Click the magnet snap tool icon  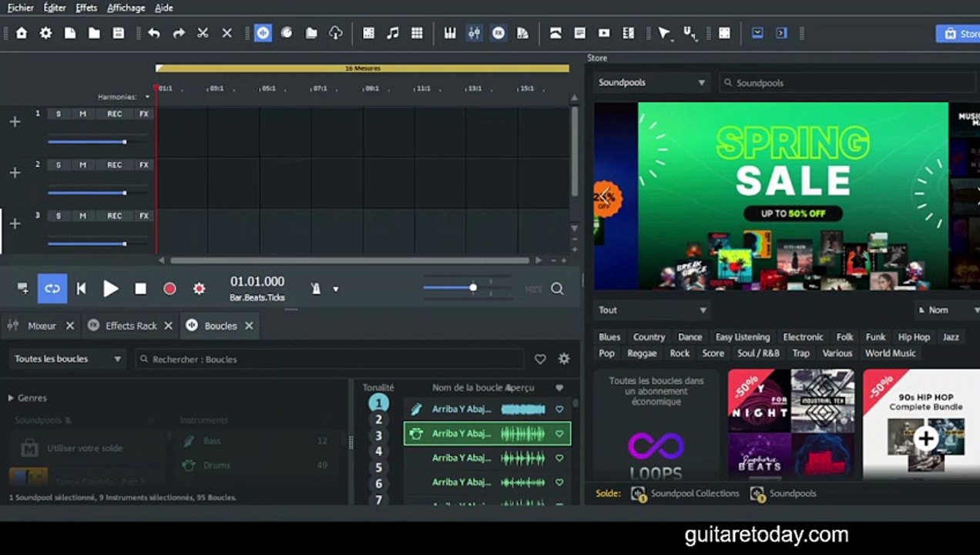click(x=690, y=33)
